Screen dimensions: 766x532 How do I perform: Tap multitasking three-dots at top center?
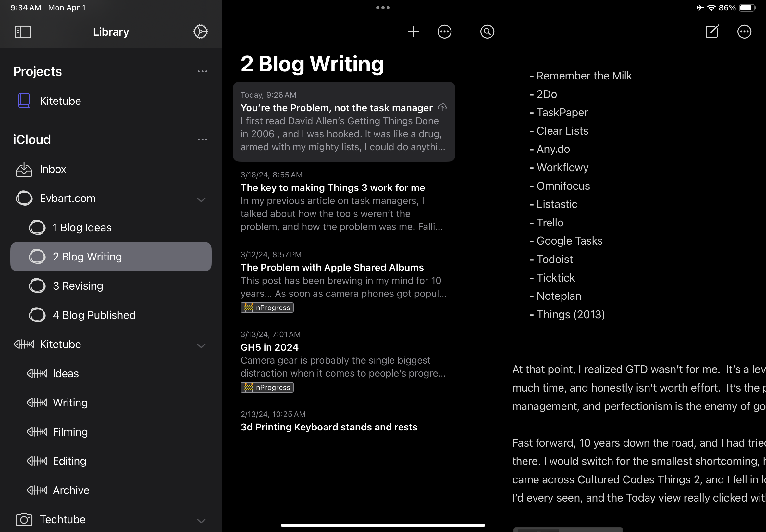(383, 8)
